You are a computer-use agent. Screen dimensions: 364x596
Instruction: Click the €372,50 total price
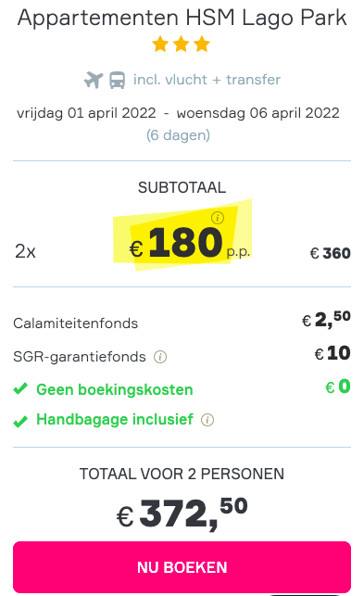tap(182, 514)
